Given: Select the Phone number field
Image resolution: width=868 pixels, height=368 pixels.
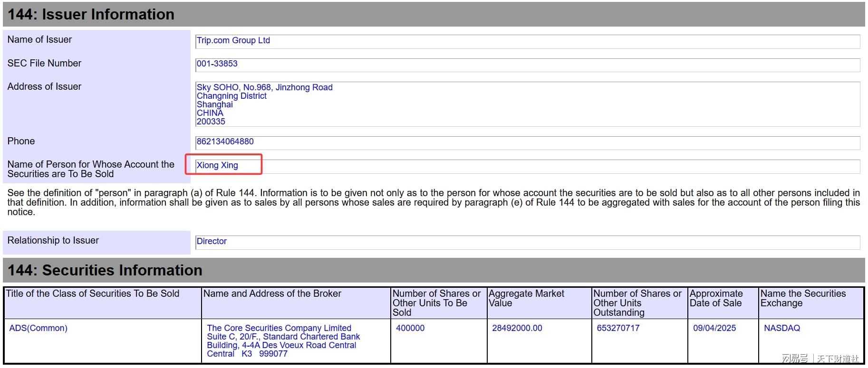Looking at the screenshot, I should coord(527,142).
